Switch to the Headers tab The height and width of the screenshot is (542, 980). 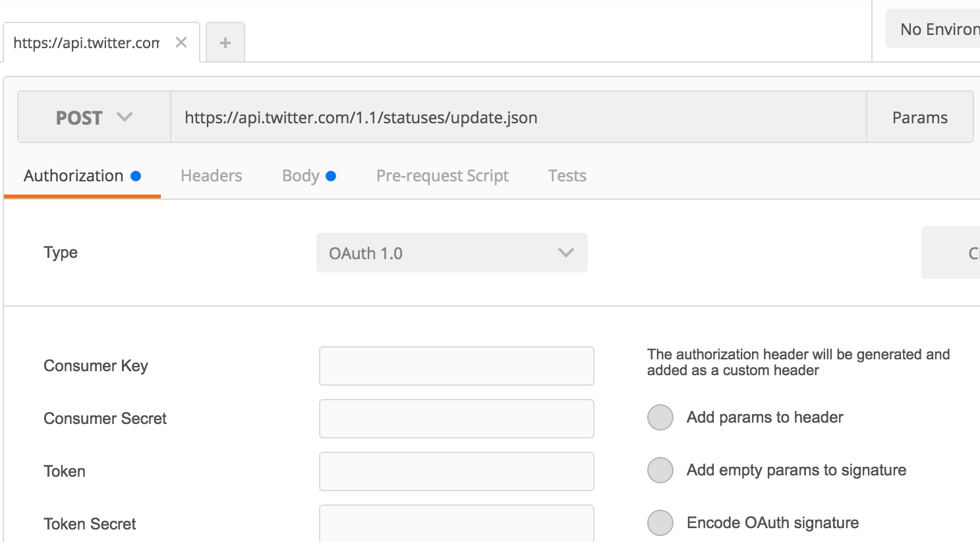click(x=212, y=176)
